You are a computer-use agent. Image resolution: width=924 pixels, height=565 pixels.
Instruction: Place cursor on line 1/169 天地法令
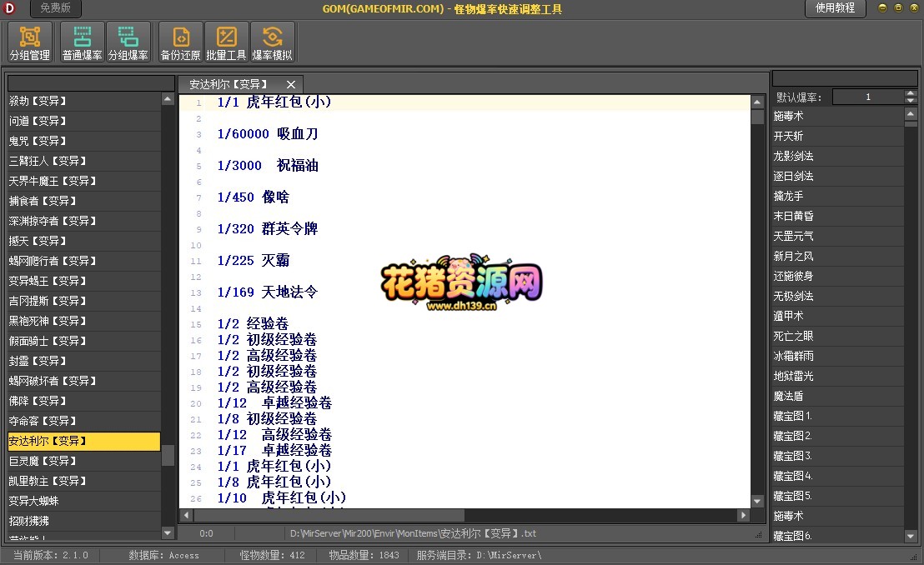tap(268, 292)
